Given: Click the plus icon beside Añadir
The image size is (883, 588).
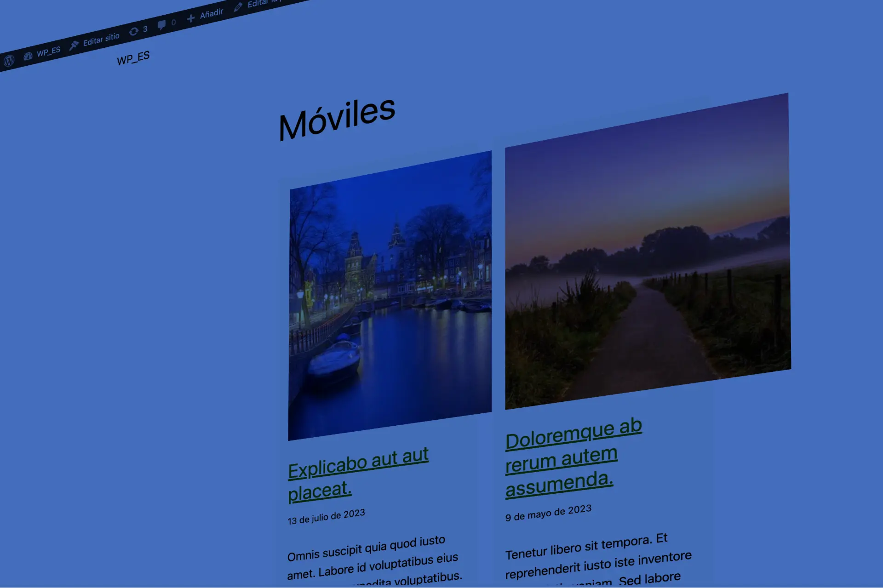Looking at the screenshot, I should (x=191, y=18).
